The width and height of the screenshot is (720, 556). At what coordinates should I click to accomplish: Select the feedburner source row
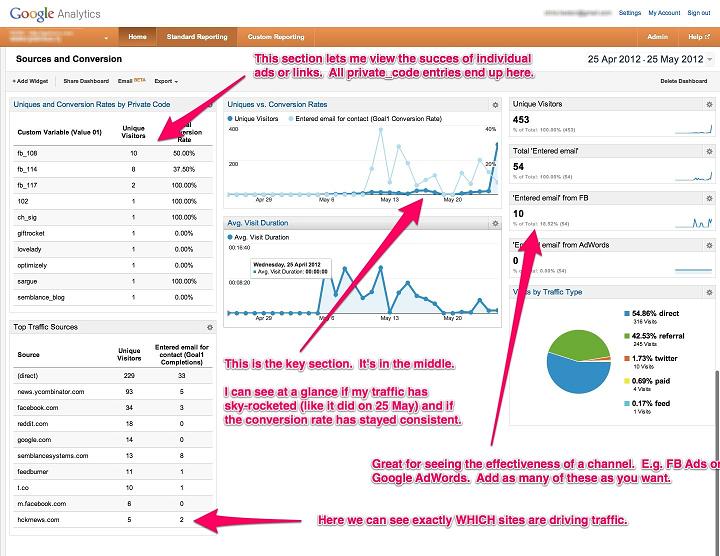coord(113,472)
